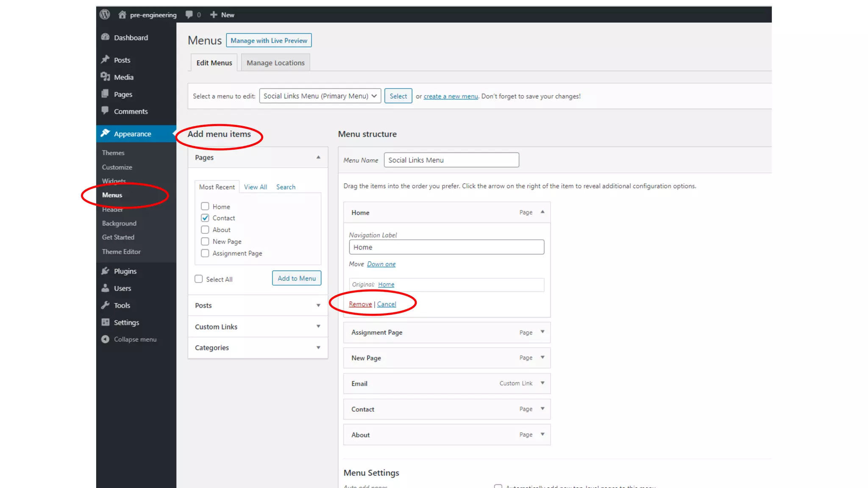Click the Dashboard gauge icon

(x=106, y=37)
